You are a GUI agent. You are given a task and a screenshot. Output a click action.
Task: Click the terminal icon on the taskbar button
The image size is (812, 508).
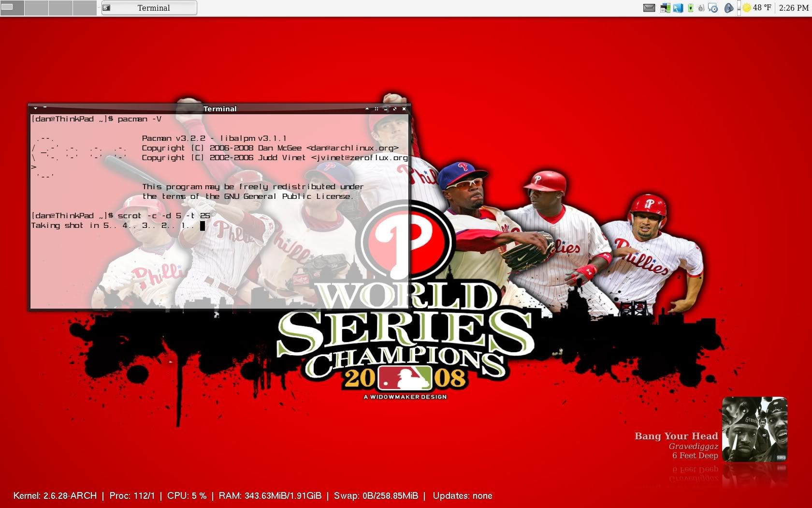tap(107, 8)
